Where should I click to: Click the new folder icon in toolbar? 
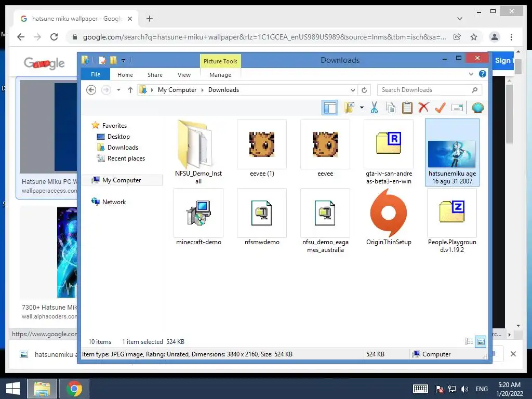coord(349,108)
